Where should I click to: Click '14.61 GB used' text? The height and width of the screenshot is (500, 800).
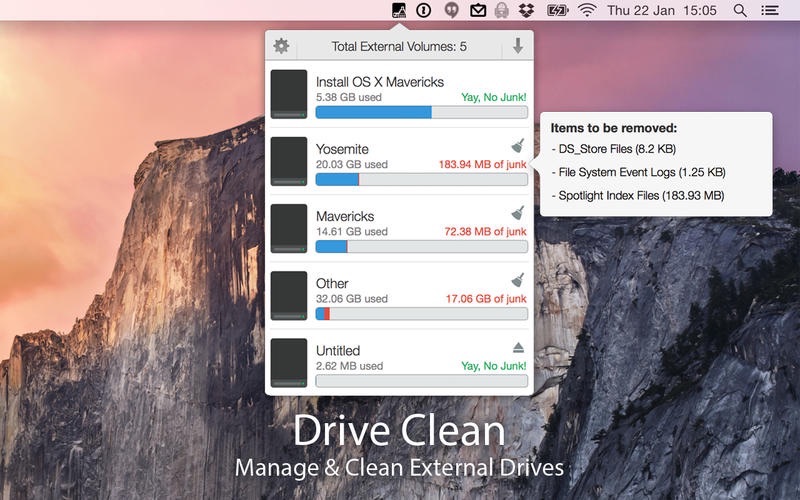click(352, 232)
